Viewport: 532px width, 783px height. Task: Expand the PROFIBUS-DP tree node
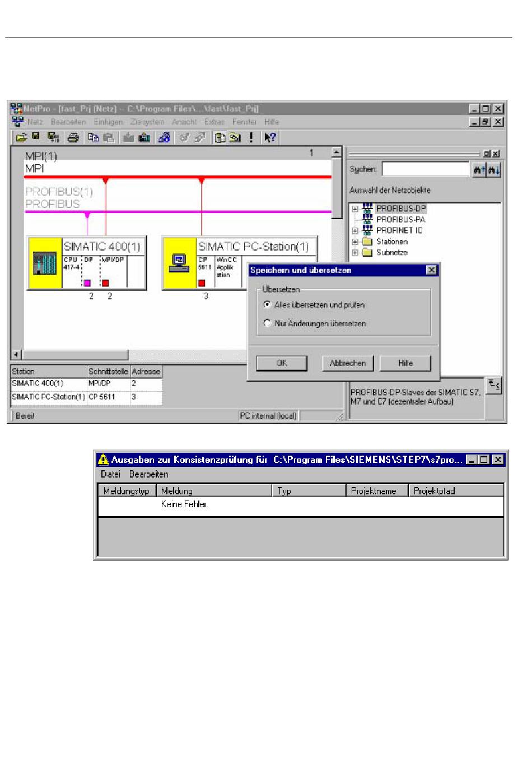click(x=355, y=209)
